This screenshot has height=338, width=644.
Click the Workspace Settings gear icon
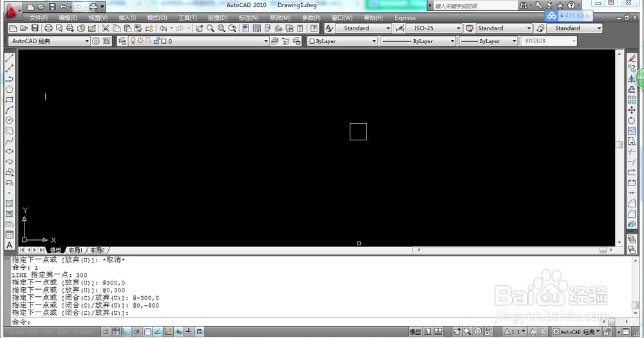[x=96, y=41]
